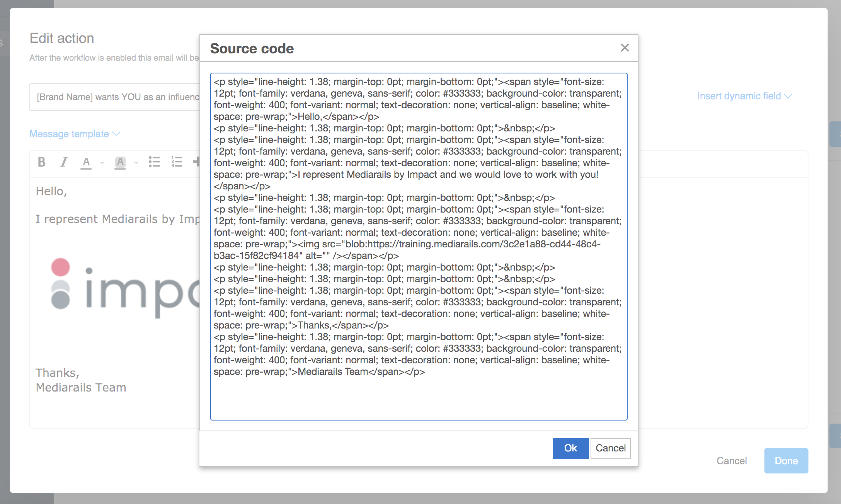The width and height of the screenshot is (841, 504).
Task: Confirm source code with Ok
Action: (x=570, y=448)
